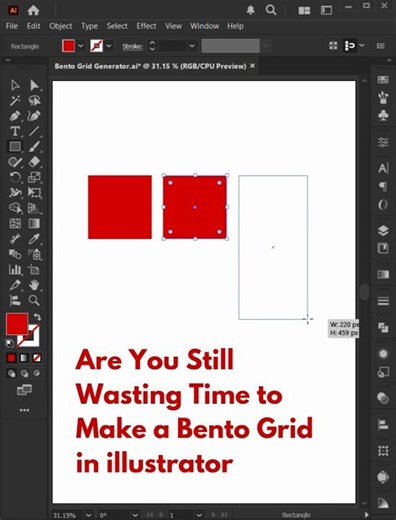Select the Shaper tool

click(x=15, y=162)
